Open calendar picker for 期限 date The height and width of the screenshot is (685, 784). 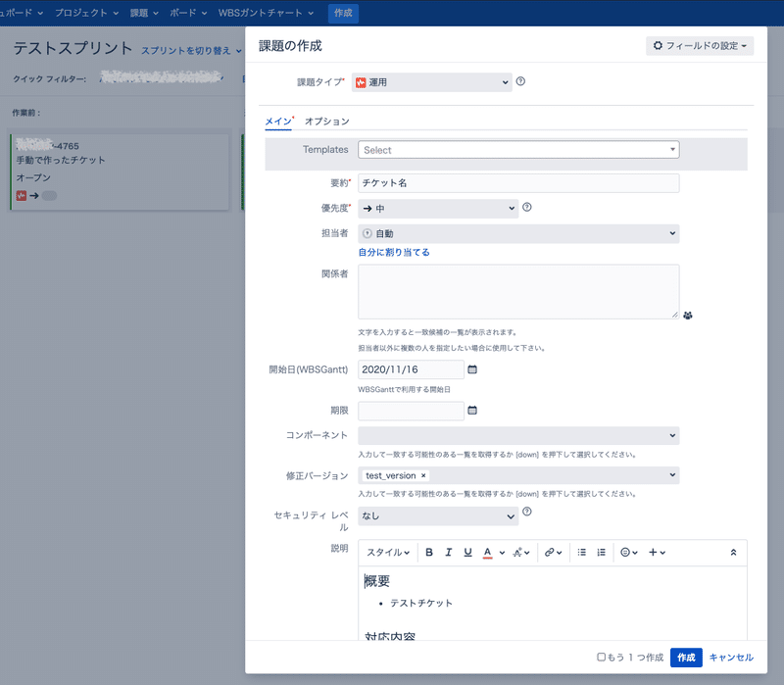(472, 411)
